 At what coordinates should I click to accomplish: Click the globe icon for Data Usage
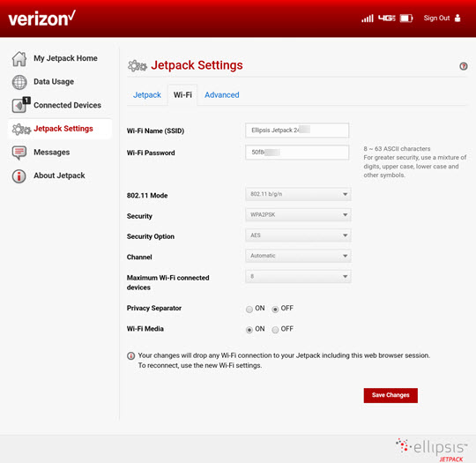19,82
